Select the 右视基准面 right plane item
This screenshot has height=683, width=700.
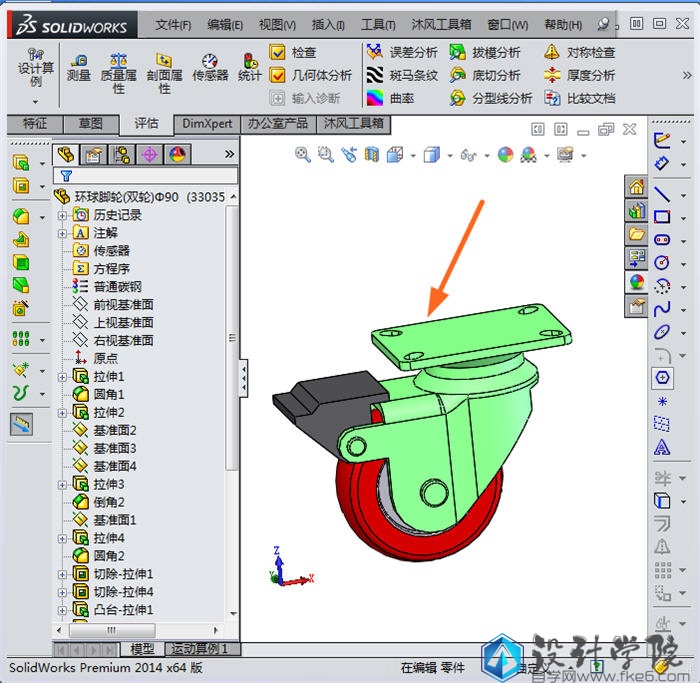[x=123, y=341]
